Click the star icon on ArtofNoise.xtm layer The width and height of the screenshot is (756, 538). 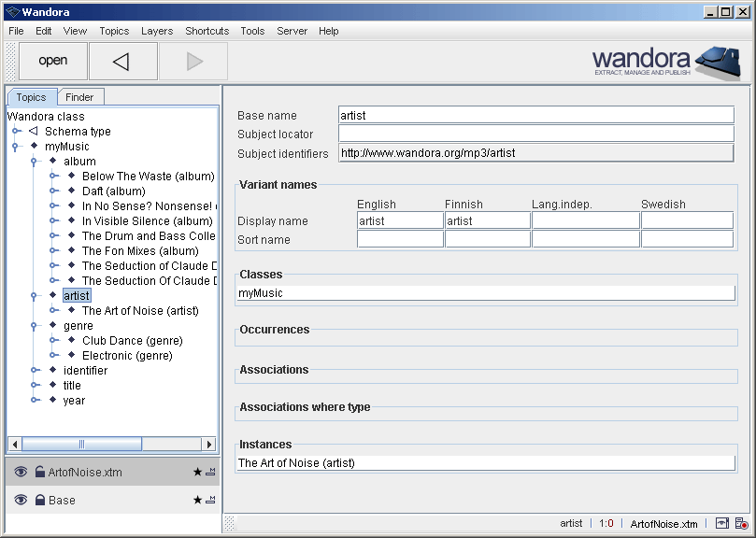point(198,472)
